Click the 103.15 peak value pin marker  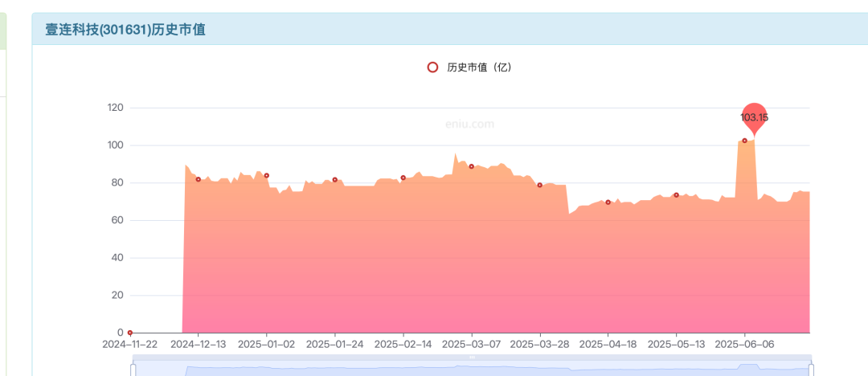pos(755,117)
